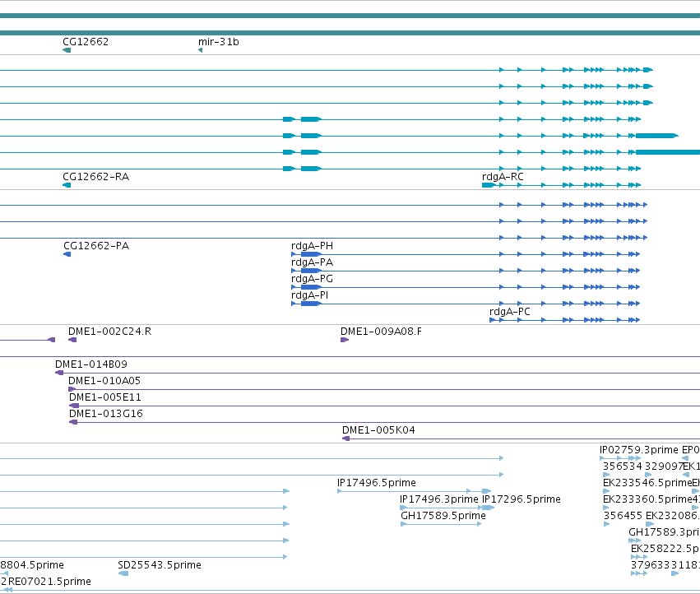Click the IP17496.3prime EST label
Image resolution: width=700 pixels, height=594 pixels.
(x=439, y=499)
